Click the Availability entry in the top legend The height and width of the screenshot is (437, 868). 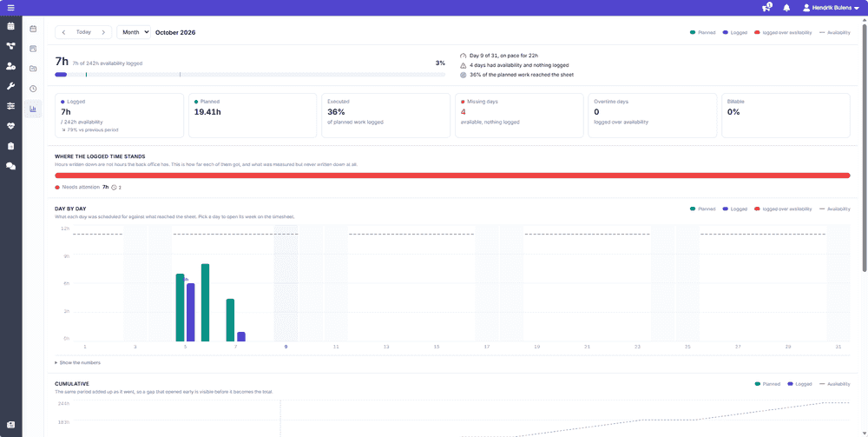pyautogui.click(x=835, y=33)
